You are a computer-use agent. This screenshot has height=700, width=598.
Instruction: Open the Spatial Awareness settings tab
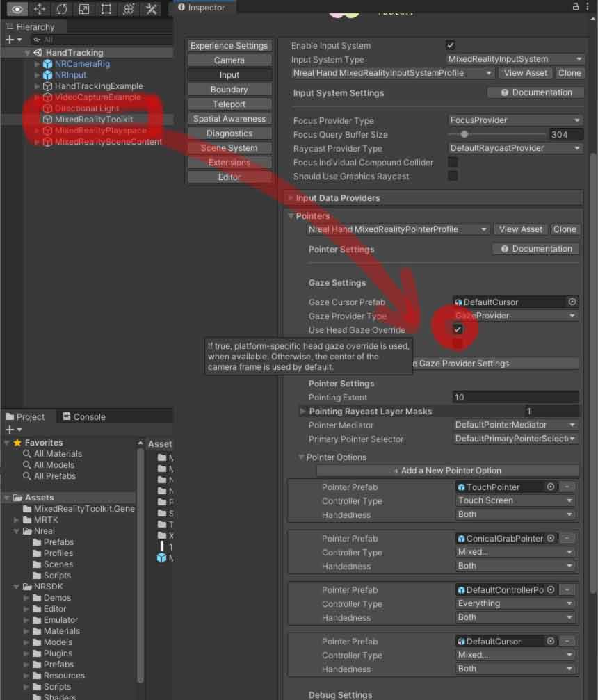[x=229, y=119]
